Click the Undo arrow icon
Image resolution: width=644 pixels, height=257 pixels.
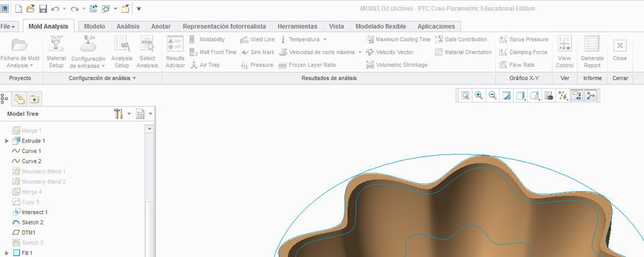55,8
